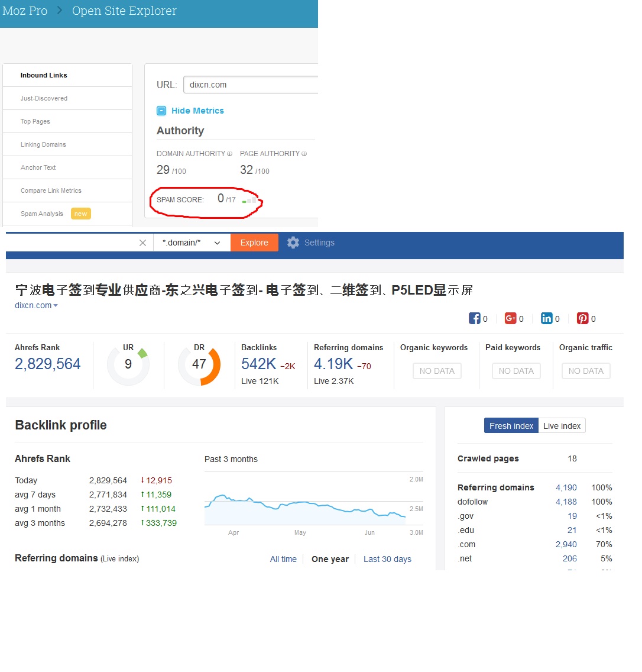Click the Hide Metrics minus icon
The height and width of the screenshot is (672, 642).
coord(161,111)
